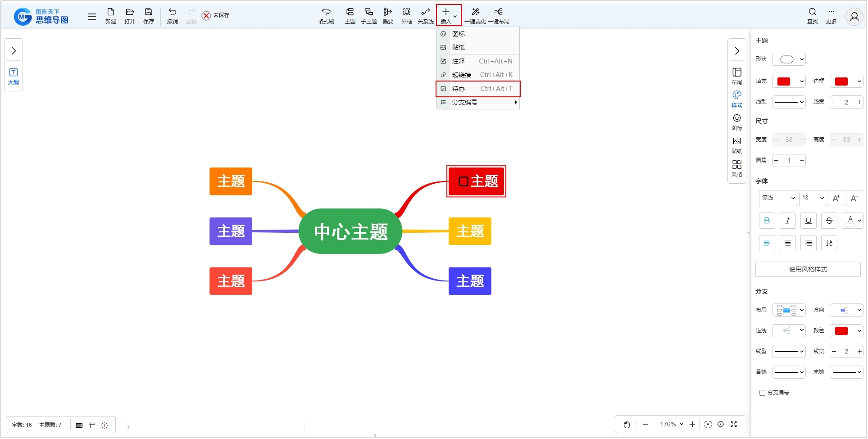Switch to the 布局 layout tab
Screen dimensions: 868x439
(737, 76)
